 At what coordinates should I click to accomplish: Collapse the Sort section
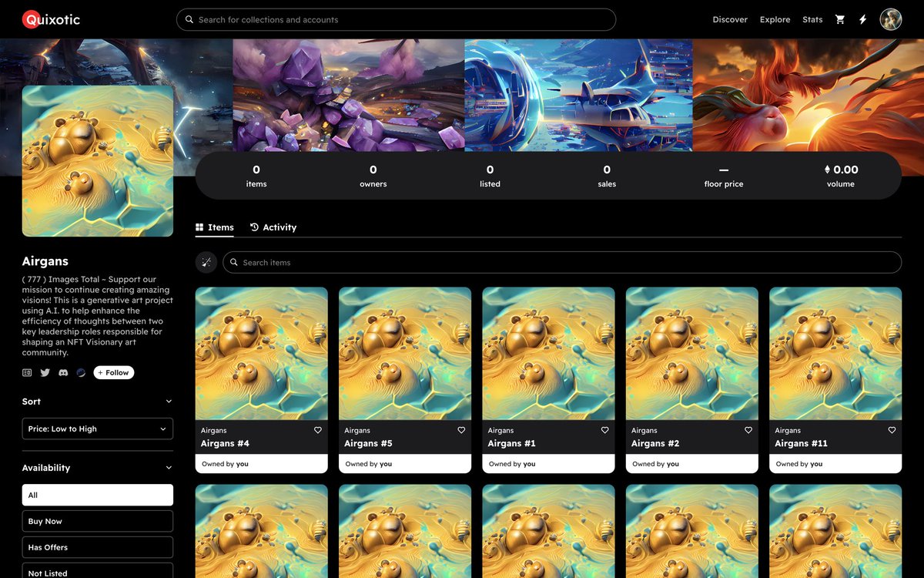169,402
